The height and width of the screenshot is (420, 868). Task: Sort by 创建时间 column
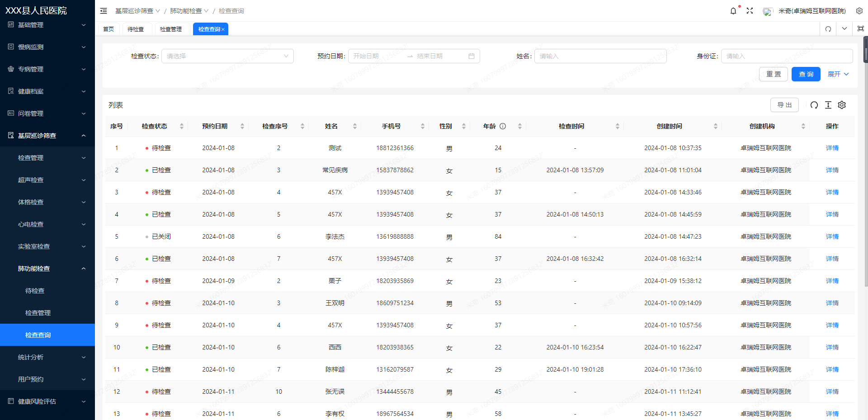pos(716,126)
